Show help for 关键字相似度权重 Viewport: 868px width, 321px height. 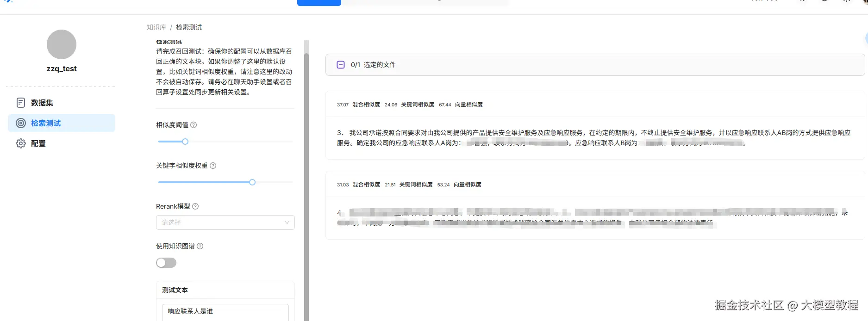(213, 166)
